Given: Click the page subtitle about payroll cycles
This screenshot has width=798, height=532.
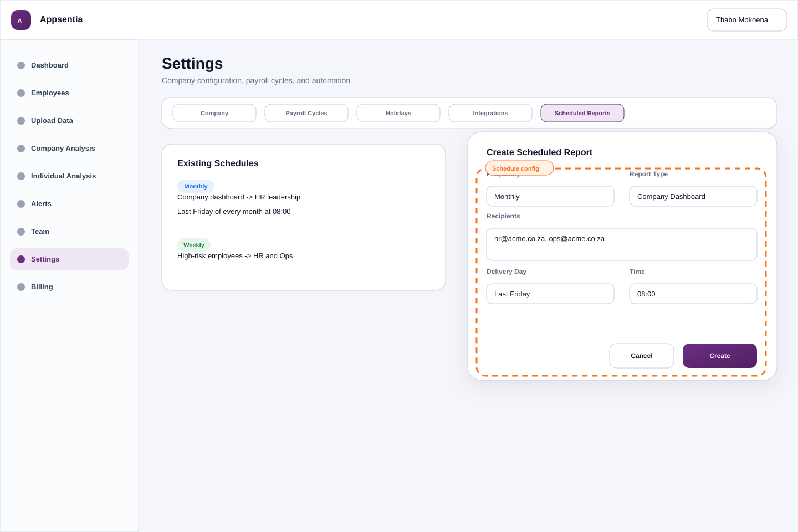Looking at the screenshot, I should 256,80.
